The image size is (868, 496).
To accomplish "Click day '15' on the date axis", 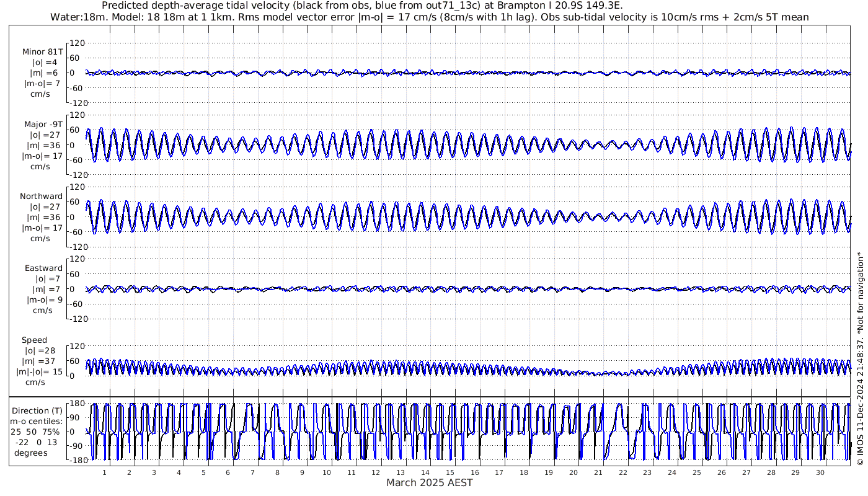I will click(x=450, y=472).
